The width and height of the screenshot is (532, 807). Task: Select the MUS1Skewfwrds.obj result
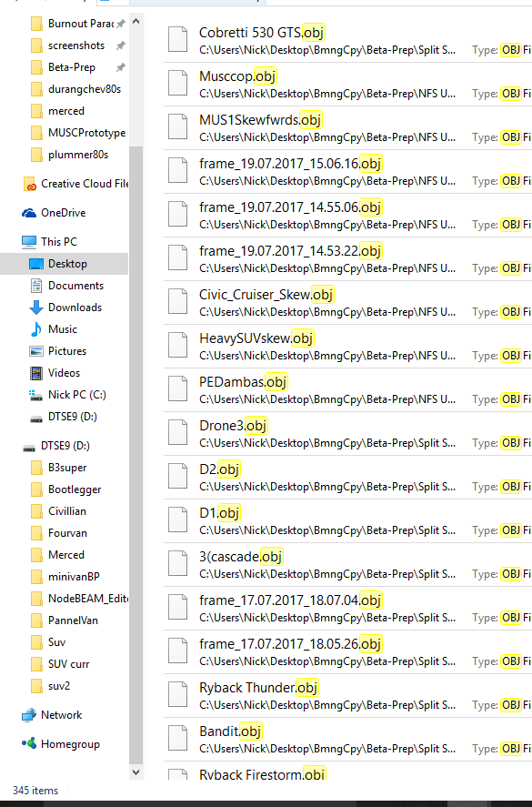click(x=347, y=128)
